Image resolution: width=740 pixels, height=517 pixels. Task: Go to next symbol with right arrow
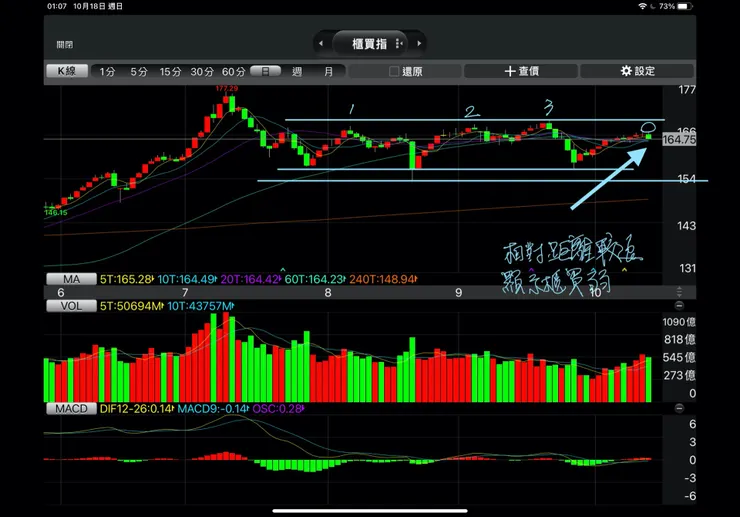(x=419, y=43)
